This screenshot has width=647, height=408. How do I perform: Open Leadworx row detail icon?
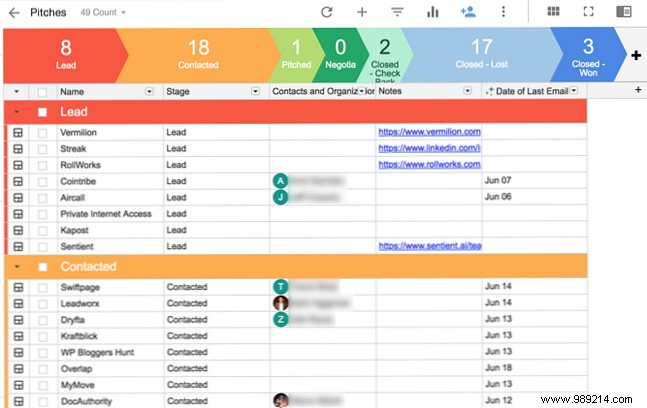point(18,303)
